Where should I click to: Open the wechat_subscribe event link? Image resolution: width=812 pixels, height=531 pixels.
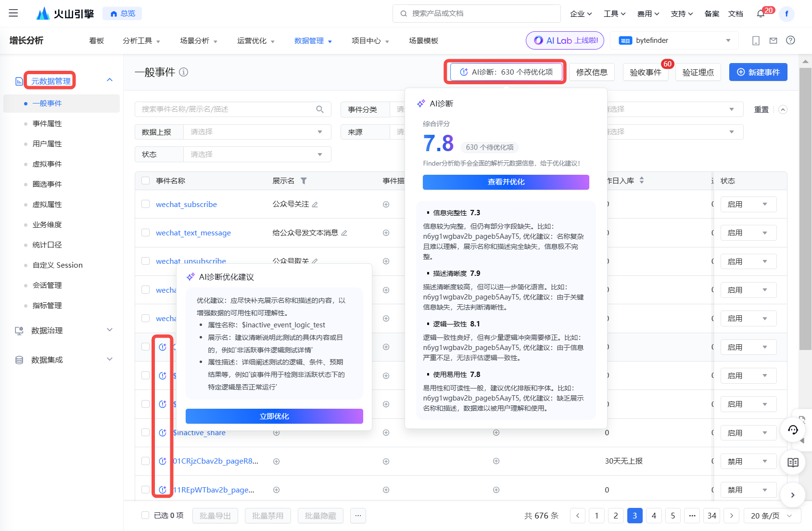pos(186,205)
